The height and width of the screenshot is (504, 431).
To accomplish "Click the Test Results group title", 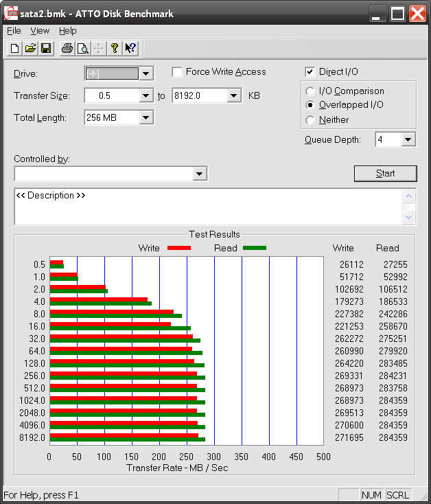I will pos(214,234).
